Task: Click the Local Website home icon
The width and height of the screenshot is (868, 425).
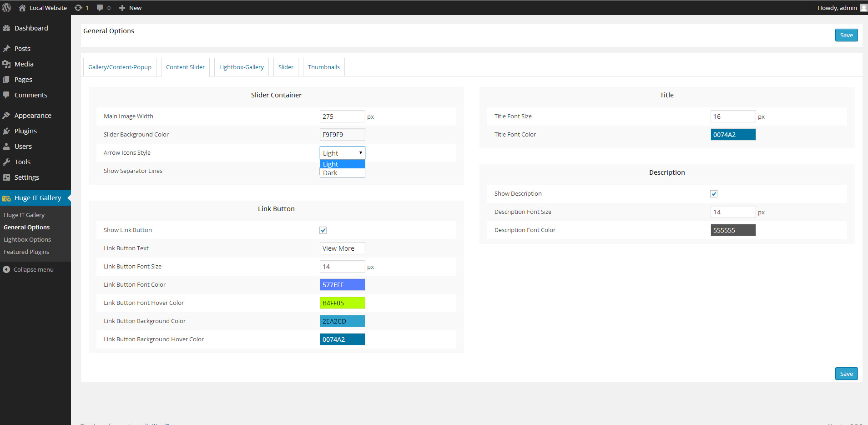Action: pos(22,8)
